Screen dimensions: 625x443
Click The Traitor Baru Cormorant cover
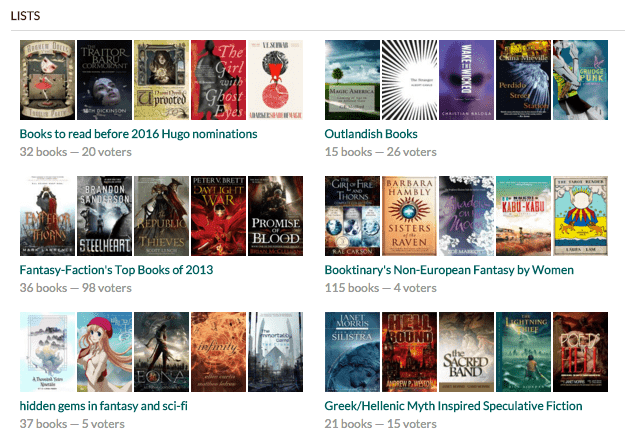tap(104, 80)
